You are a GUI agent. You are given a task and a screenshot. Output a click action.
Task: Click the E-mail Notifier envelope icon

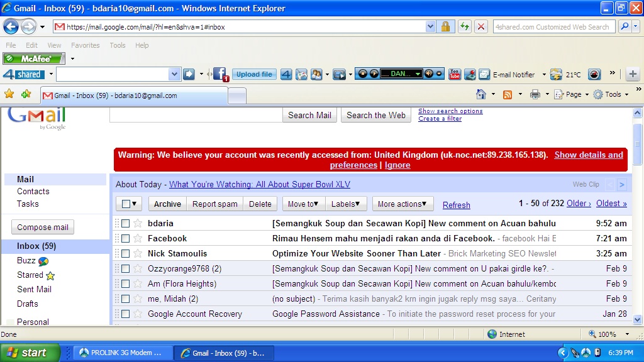coord(484,74)
